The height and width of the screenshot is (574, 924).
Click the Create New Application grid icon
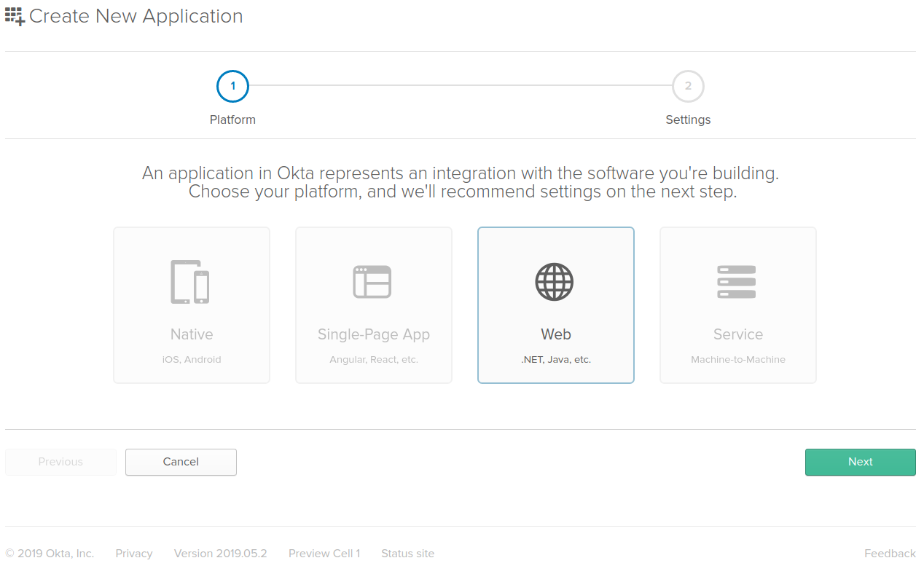point(15,16)
